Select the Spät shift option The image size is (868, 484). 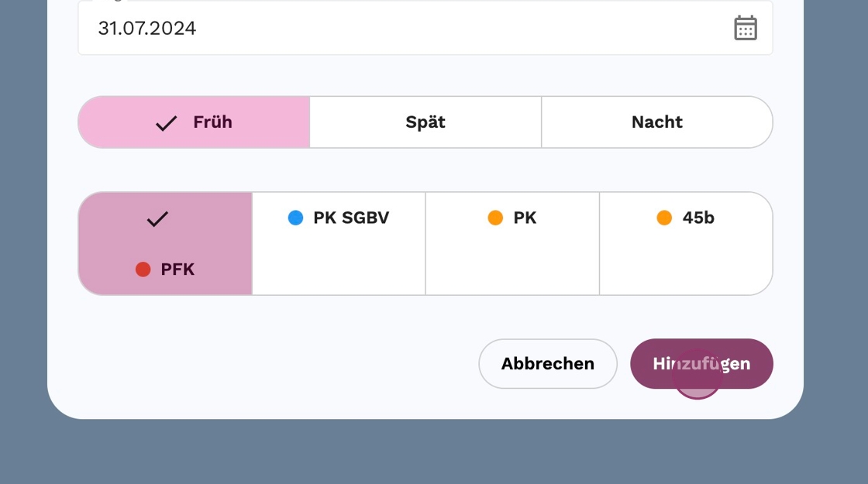click(425, 122)
